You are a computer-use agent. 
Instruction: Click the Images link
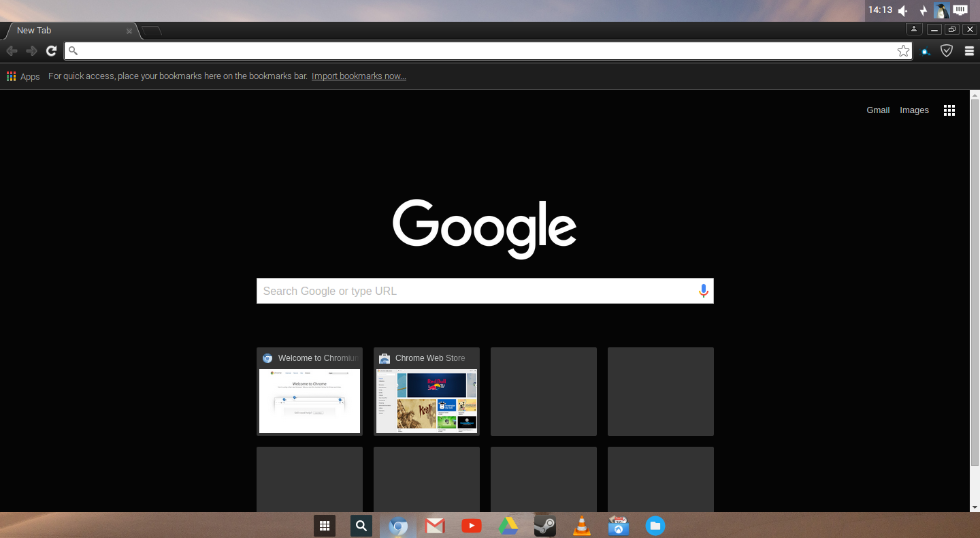(914, 110)
